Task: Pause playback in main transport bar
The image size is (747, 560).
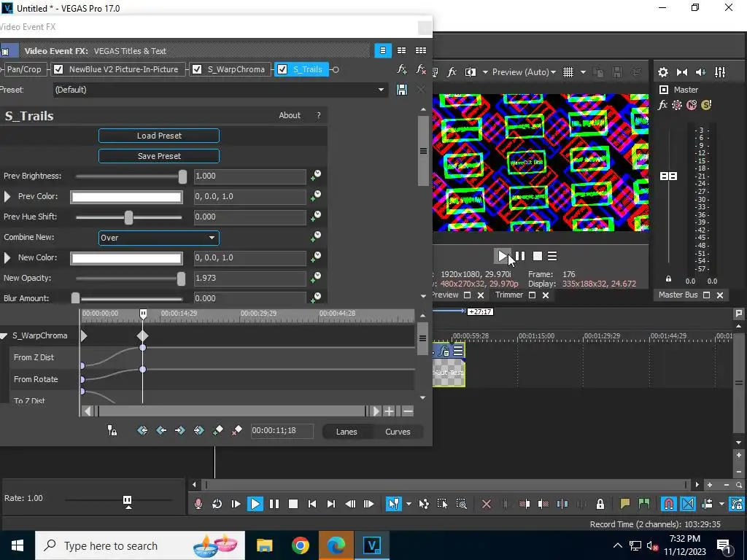Action: pyautogui.click(x=274, y=504)
